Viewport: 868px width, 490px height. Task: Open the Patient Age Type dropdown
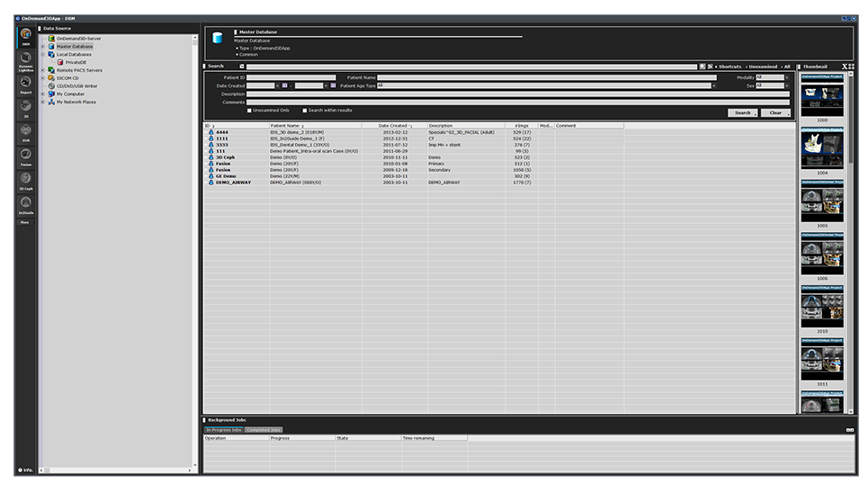[x=713, y=85]
